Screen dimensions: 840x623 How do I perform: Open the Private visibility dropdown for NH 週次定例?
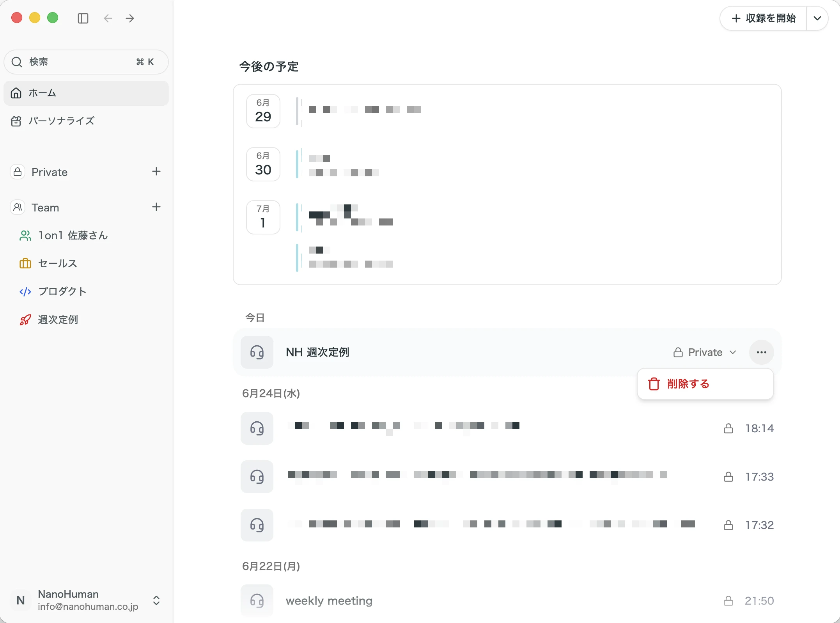tap(705, 353)
